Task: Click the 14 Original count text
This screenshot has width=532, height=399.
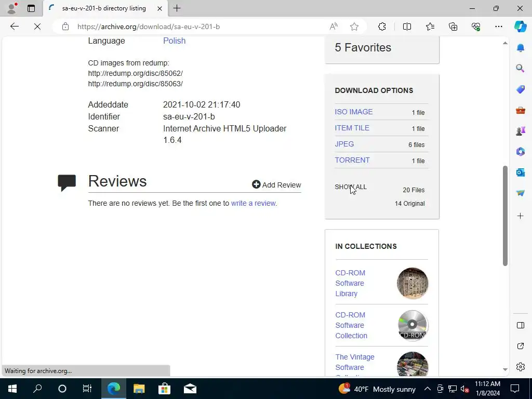Action: click(x=409, y=204)
